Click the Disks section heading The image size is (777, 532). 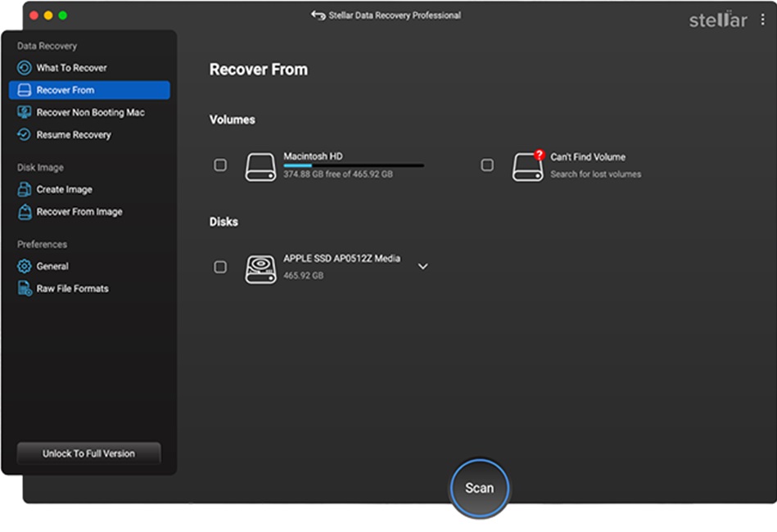point(224,222)
